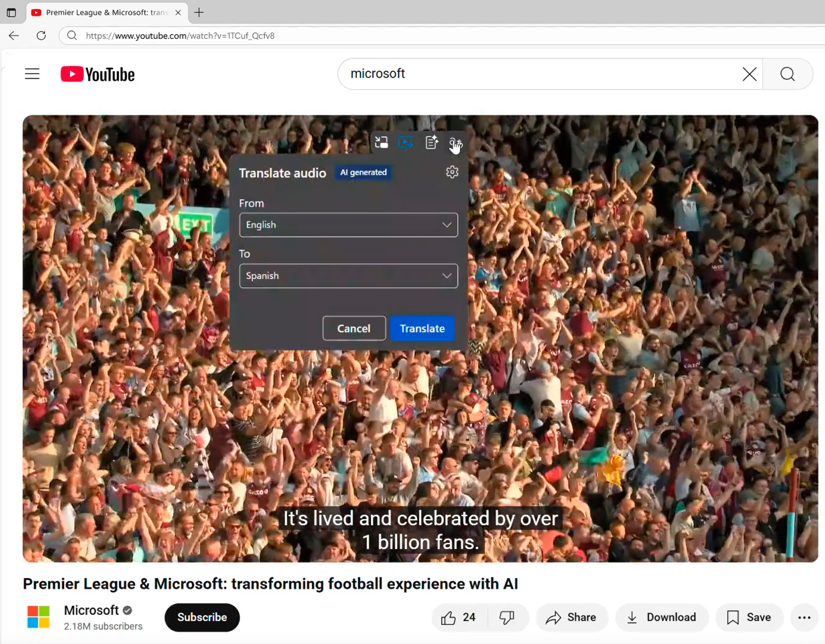Click the AI document summary icon with sparkles
Screen dimensions: 825x644
(x=431, y=143)
